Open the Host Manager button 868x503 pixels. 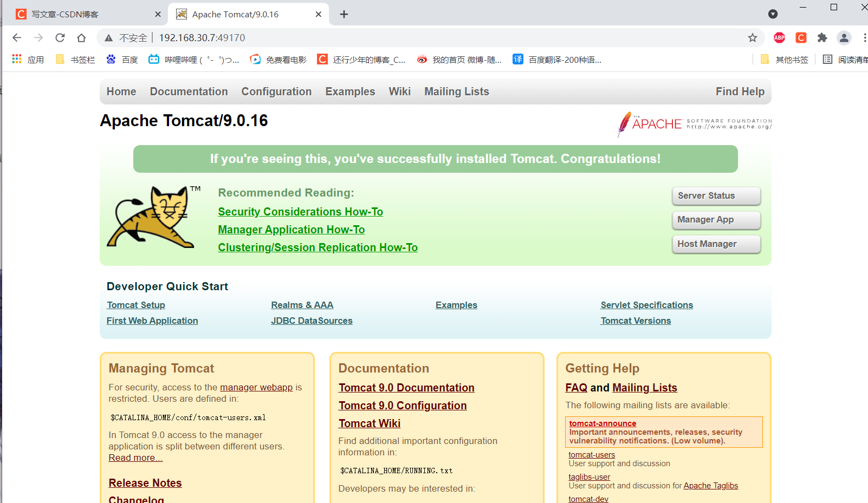pos(716,244)
